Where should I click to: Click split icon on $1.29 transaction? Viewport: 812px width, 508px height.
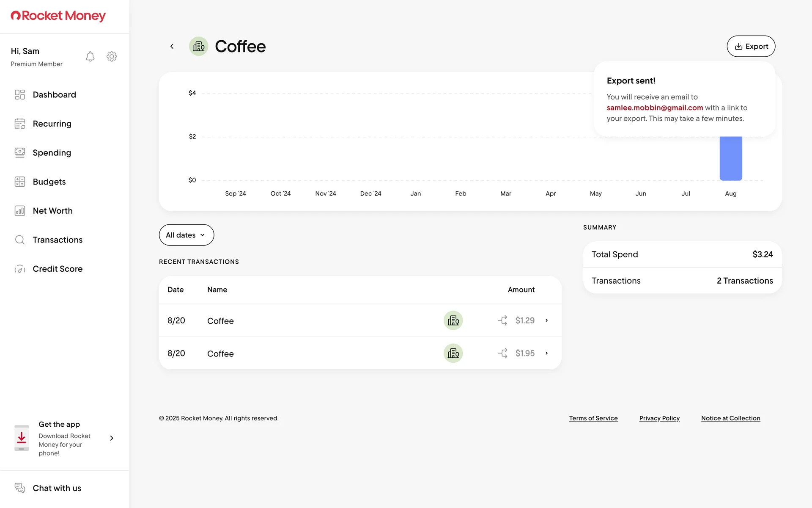point(502,320)
